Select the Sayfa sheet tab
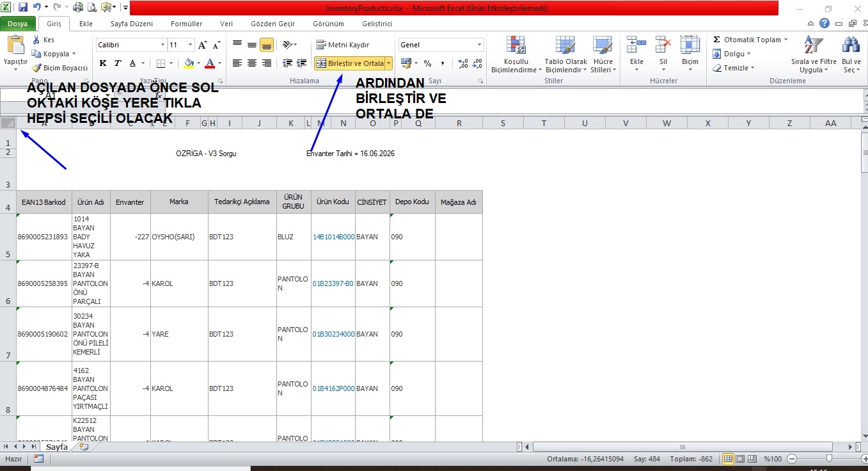The image size is (868, 471). click(56, 447)
